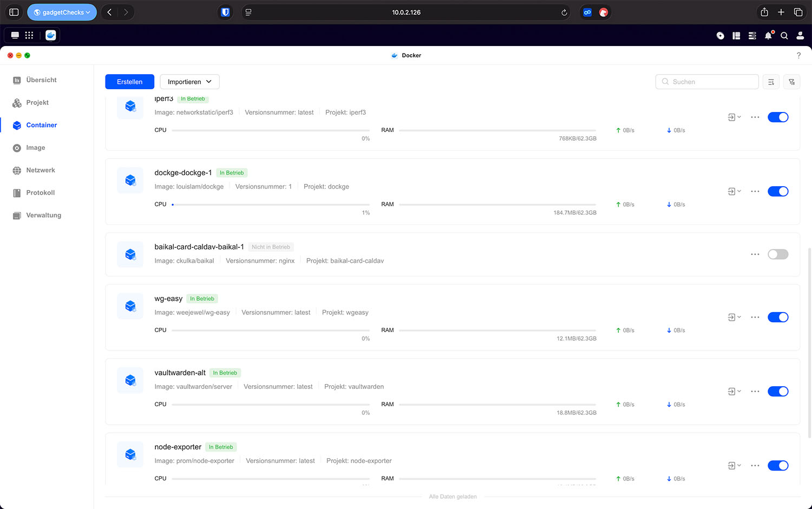Click the filter icon next to search
812x509 pixels.
(x=791, y=82)
